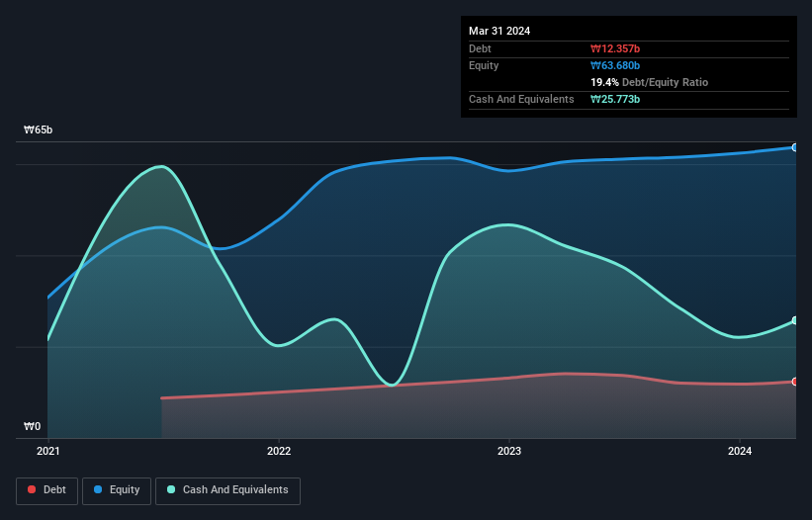
Task: Click the Mar 31 2024 tooltip date
Action: [499, 31]
